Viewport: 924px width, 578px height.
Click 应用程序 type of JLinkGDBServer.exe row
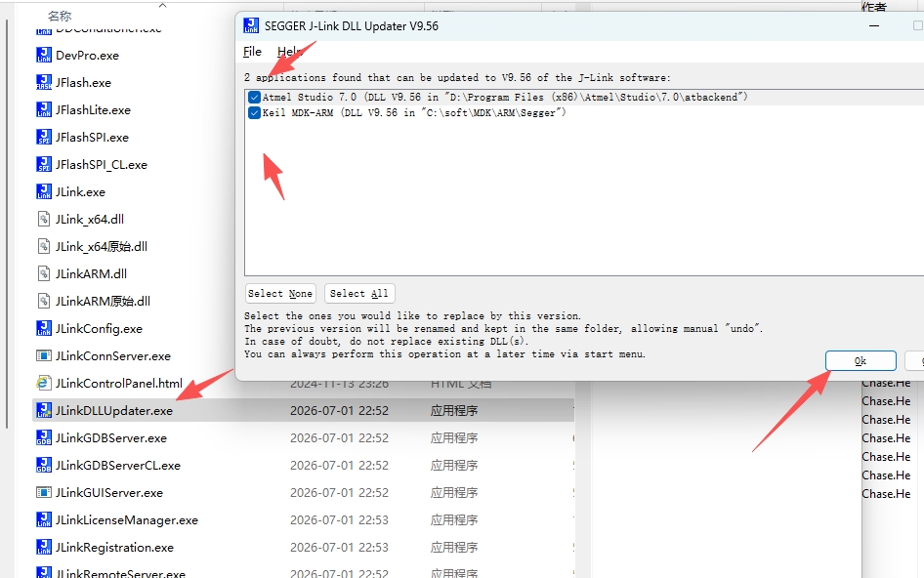tap(454, 437)
